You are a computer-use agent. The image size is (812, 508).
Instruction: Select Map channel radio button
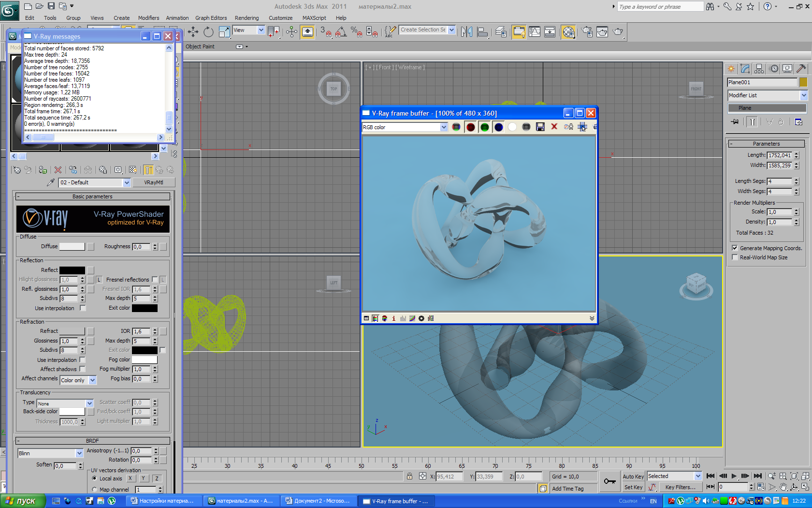tap(94, 489)
